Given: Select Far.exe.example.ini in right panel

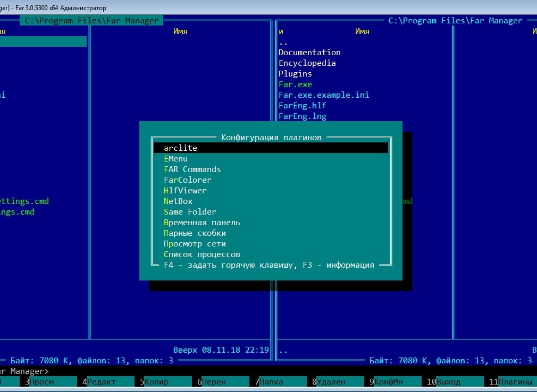Looking at the screenshot, I should (324, 95).
